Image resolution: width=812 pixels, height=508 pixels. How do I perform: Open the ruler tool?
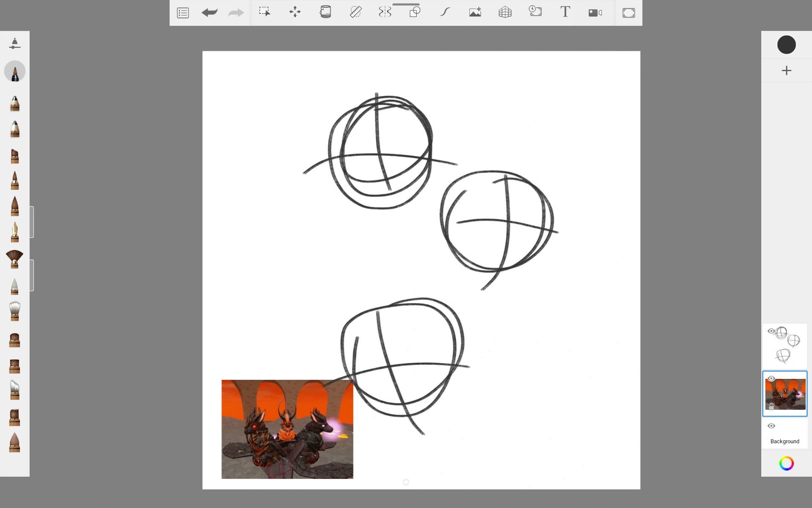(356, 12)
